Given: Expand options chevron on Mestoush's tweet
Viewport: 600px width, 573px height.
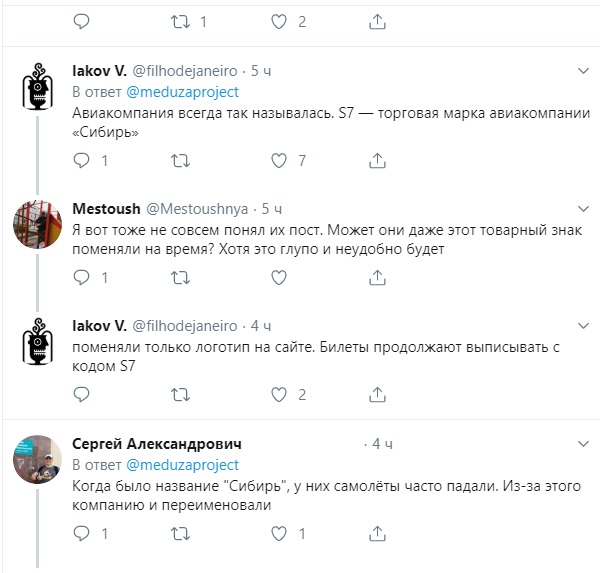Looking at the screenshot, I should (x=584, y=209).
